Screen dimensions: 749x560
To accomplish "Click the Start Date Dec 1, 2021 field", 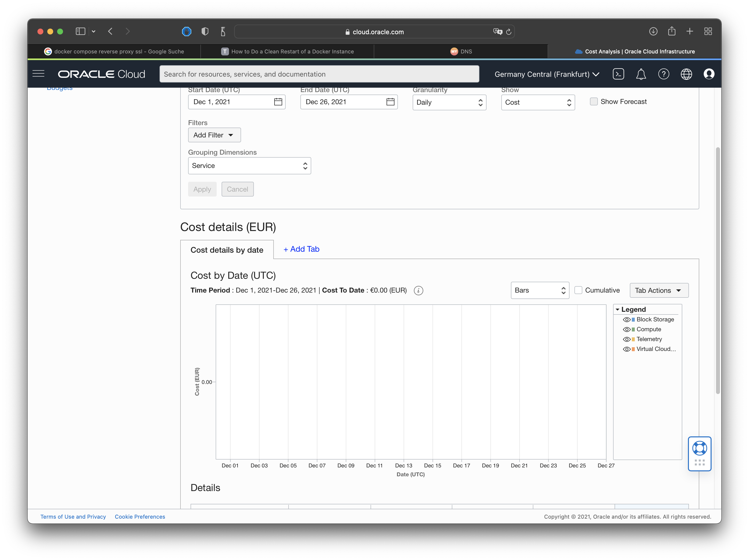I will [x=237, y=102].
